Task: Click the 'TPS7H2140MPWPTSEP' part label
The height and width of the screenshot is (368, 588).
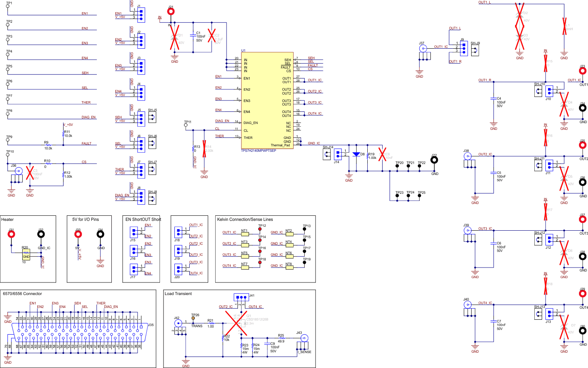Action: 259,151
